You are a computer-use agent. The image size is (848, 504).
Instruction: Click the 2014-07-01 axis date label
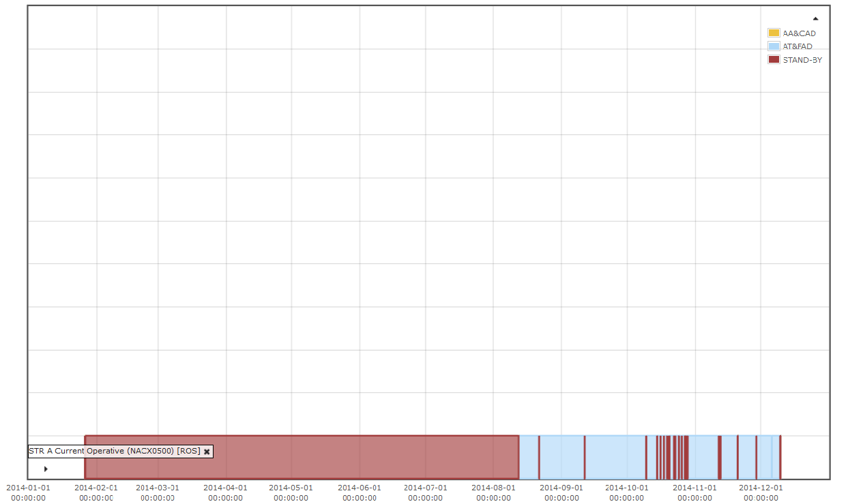(426, 492)
